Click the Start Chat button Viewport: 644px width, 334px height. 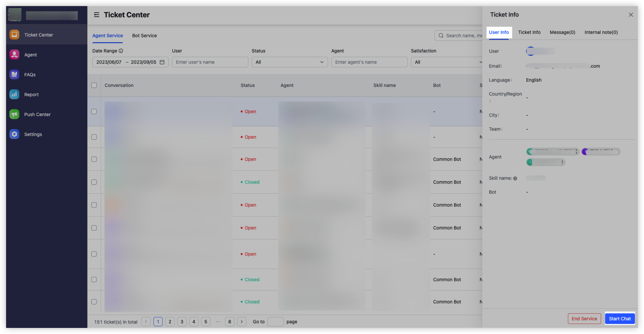pos(620,319)
